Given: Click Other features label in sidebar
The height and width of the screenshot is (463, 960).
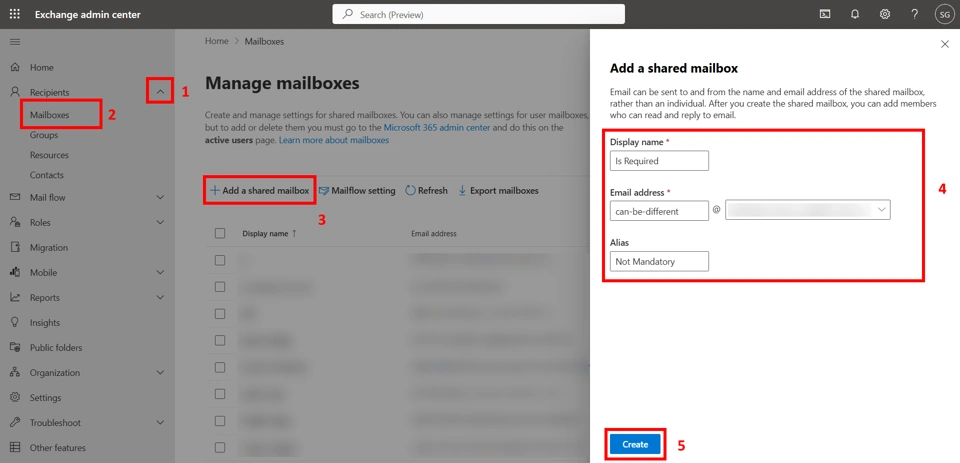Looking at the screenshot, I should point(58,448).
